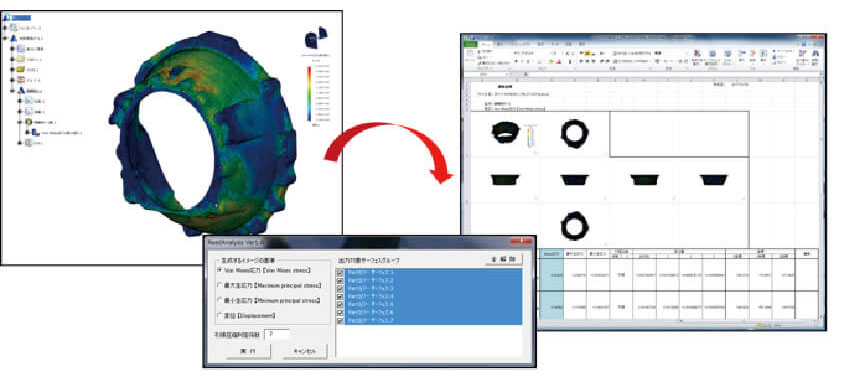Toggle checkbox for surface group item 4
Screen dimensions: 852x388
click(x=340, y=297)
